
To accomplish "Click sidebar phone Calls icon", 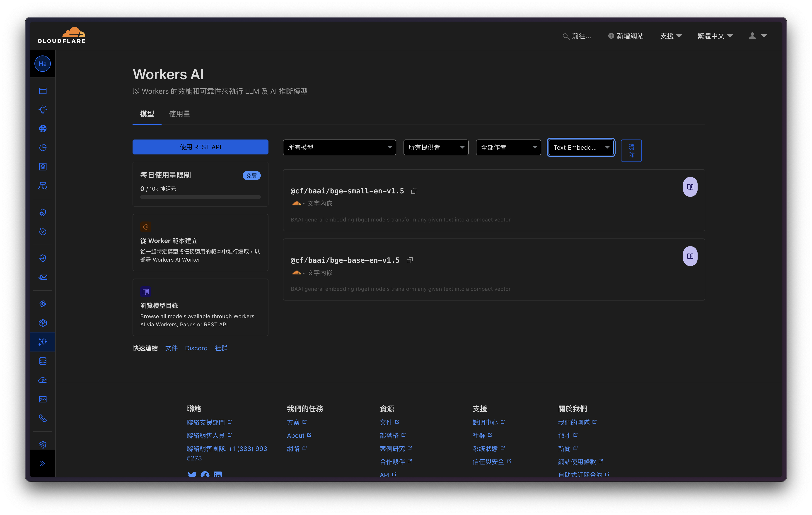I will tap(43, 418).
